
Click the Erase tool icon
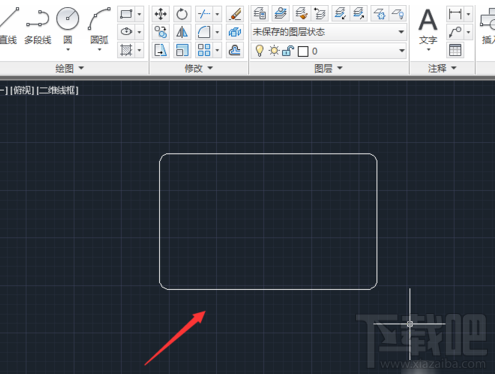pos(235,14)
